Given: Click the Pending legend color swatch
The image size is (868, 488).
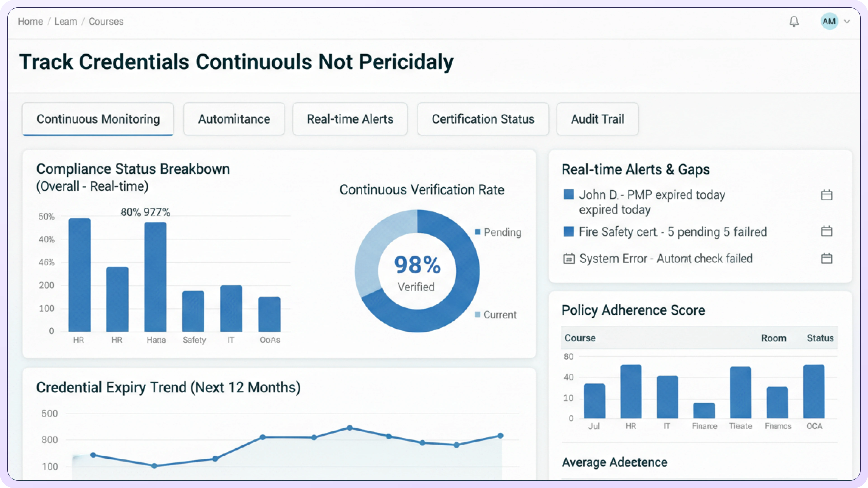Looking at the screenshot, I should click(477, 232).
